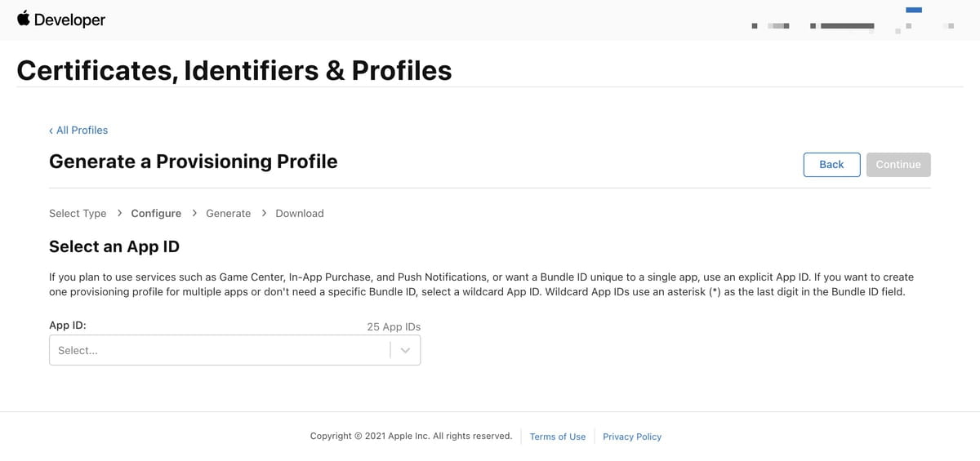Expand the App ID dropdown arrow

coord(405,350)
